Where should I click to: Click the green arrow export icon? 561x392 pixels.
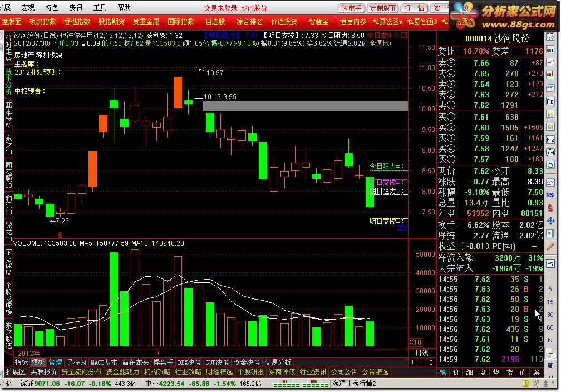click(x=550, y=233)
